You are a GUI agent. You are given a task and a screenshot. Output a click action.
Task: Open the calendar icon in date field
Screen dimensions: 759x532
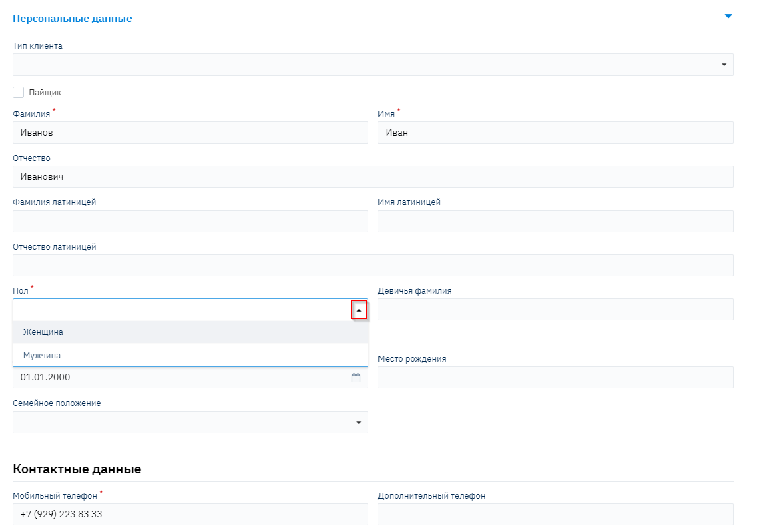[x=356, y=378]
